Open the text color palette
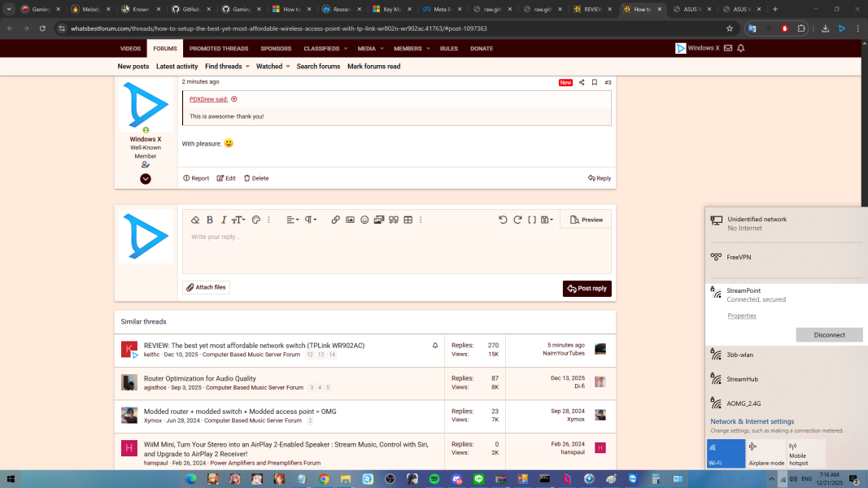 [x=255, y=220]
